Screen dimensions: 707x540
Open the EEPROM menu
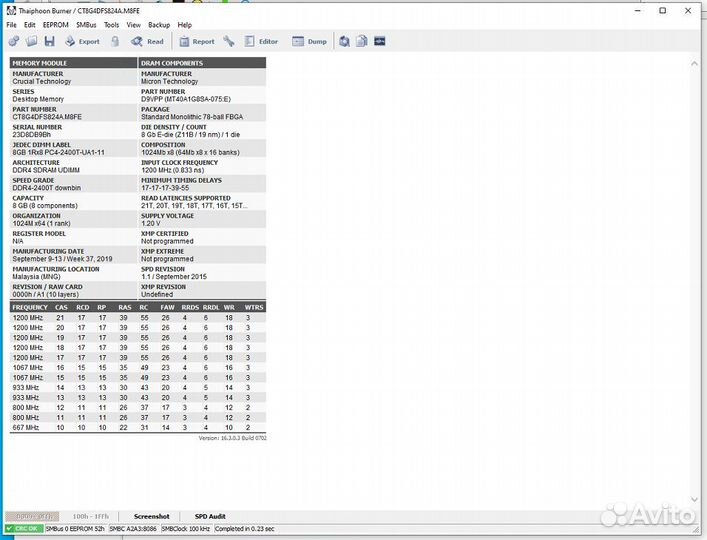(55, 24)
